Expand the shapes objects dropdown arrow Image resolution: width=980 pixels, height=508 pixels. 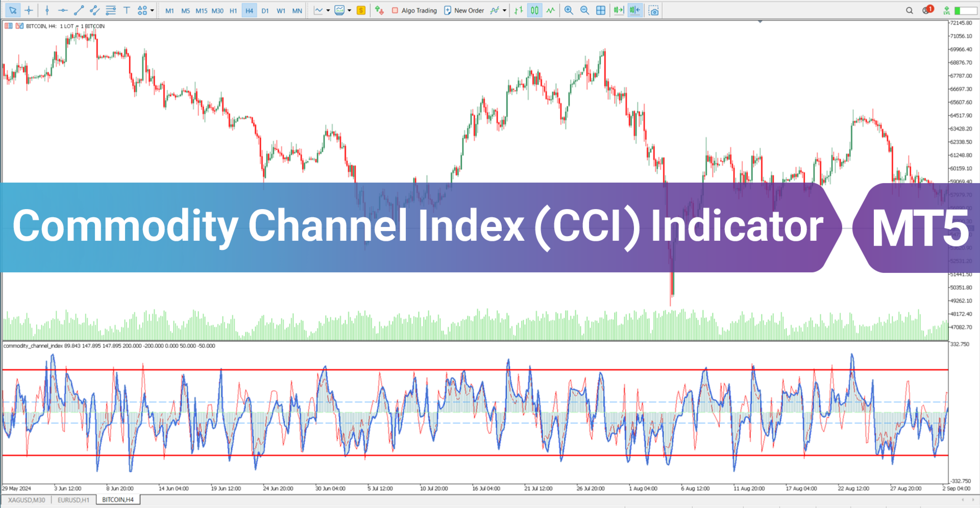pos(152,10)
